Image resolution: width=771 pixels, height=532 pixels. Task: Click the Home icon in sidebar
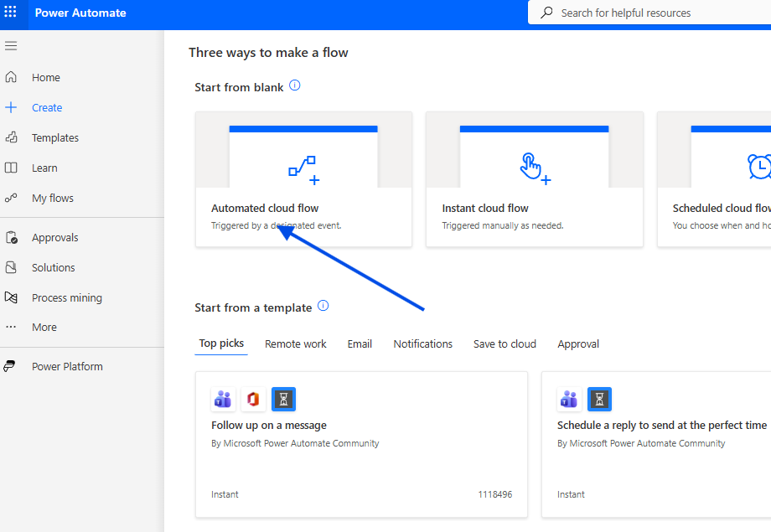[x=11, y=77]
